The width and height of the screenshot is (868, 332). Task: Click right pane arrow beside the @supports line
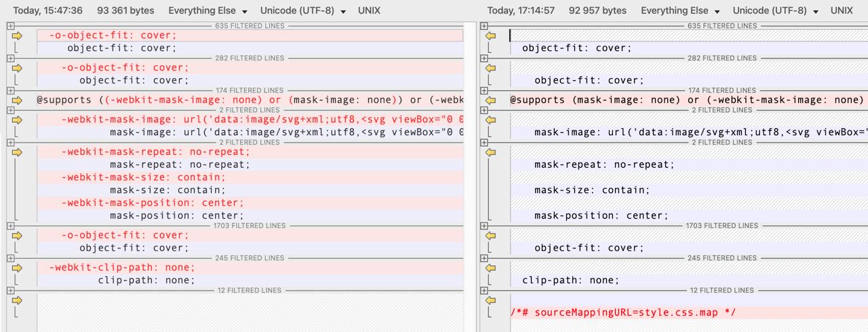pyautogui.click(x=491, y=100)
